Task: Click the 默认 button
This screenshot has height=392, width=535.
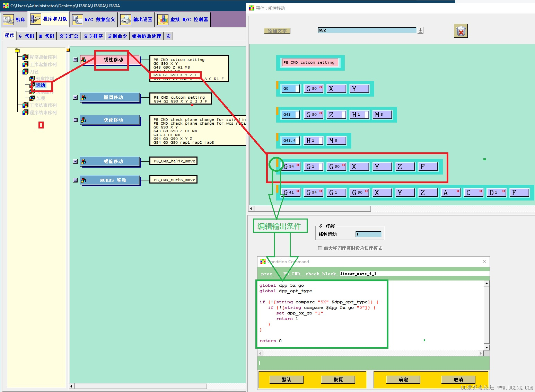Action: 287,380
